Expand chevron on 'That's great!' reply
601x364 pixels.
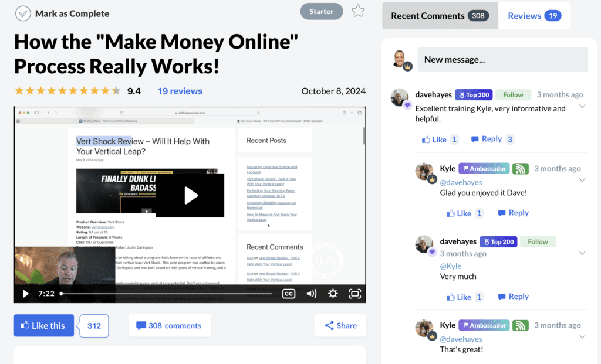pos(582,337)
